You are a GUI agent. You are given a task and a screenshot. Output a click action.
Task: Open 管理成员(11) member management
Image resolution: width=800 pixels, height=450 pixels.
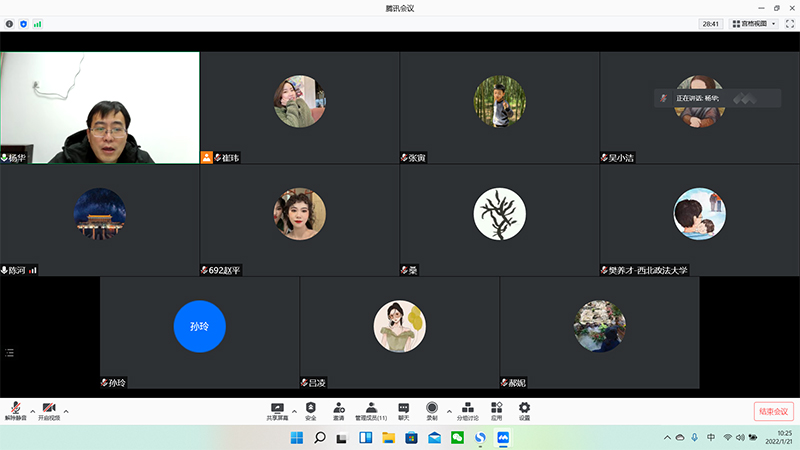pos(371,408)
